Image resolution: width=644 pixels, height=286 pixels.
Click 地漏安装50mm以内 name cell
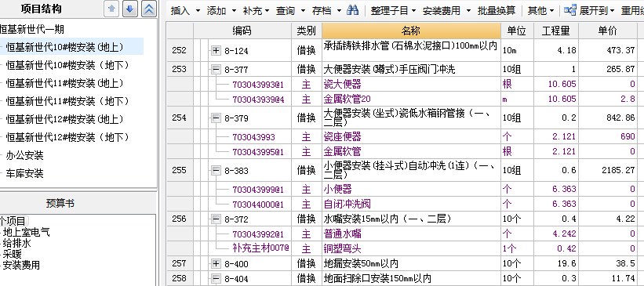tap(411, 263)
